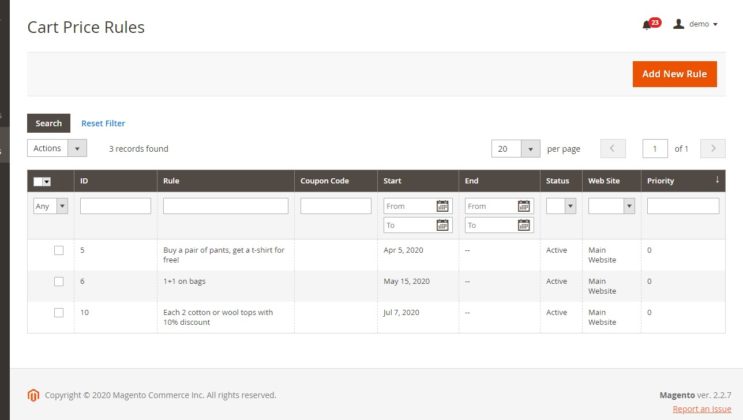
Task: Sort by the End column header
Action: [x=471, y=181]
